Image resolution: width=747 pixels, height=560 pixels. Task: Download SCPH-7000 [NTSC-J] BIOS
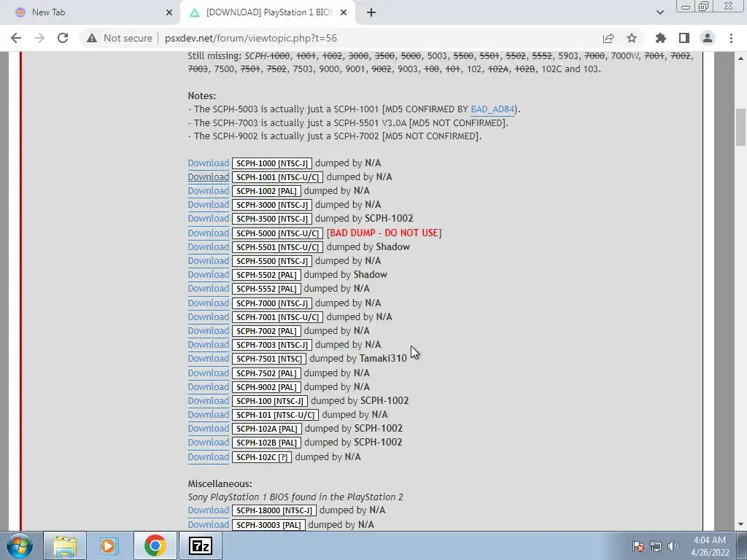(x=208, y=303)
